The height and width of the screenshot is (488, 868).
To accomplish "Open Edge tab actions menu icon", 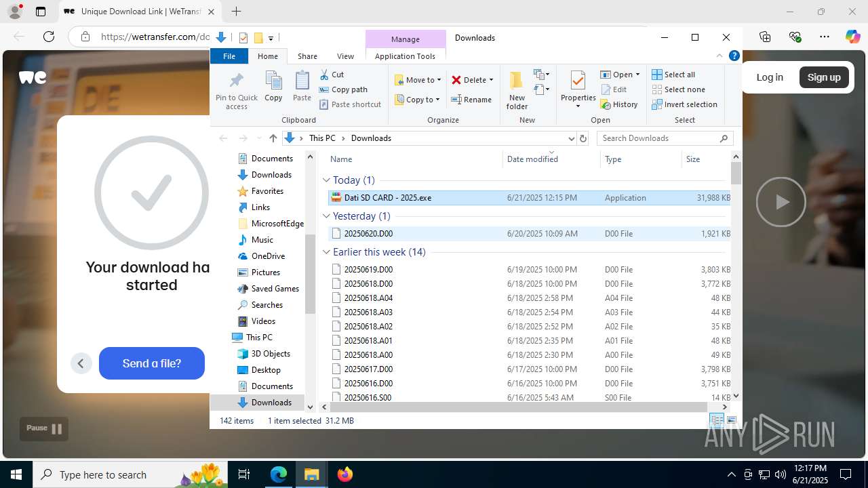I will pos(41,12).
